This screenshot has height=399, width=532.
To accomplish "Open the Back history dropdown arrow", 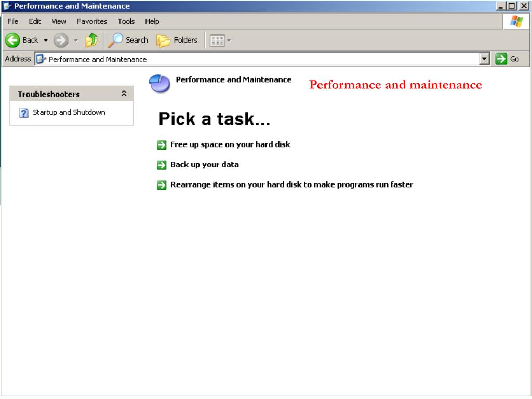I will [46, 41].
